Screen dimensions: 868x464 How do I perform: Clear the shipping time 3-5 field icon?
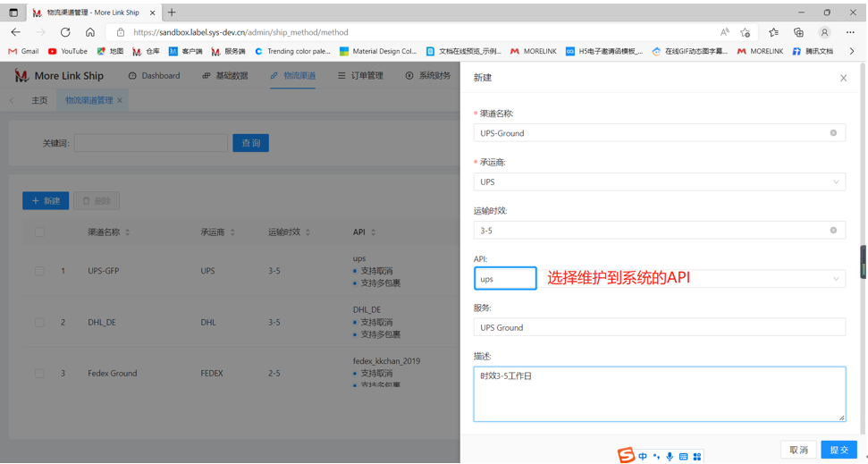pos(833,231)
